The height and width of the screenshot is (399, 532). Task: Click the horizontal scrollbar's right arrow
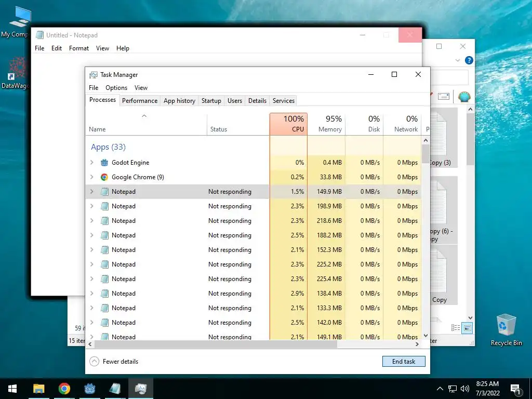pyautogui.click(x=417, y=344)
